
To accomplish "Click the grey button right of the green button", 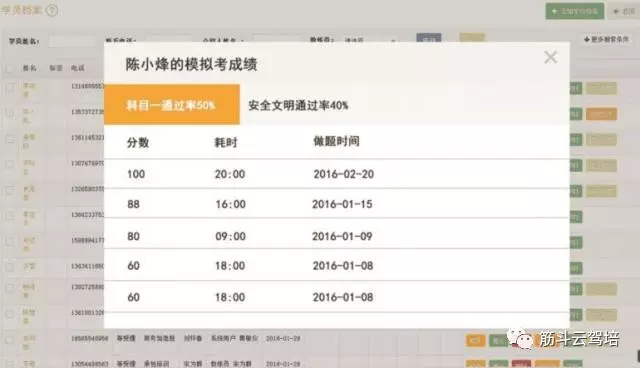I will click(624, 11).
